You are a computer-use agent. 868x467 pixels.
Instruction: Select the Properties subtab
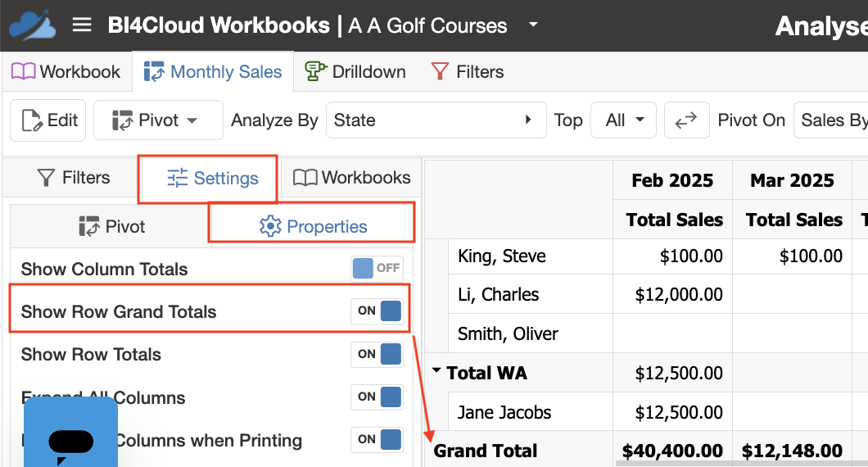click(314, 227)
